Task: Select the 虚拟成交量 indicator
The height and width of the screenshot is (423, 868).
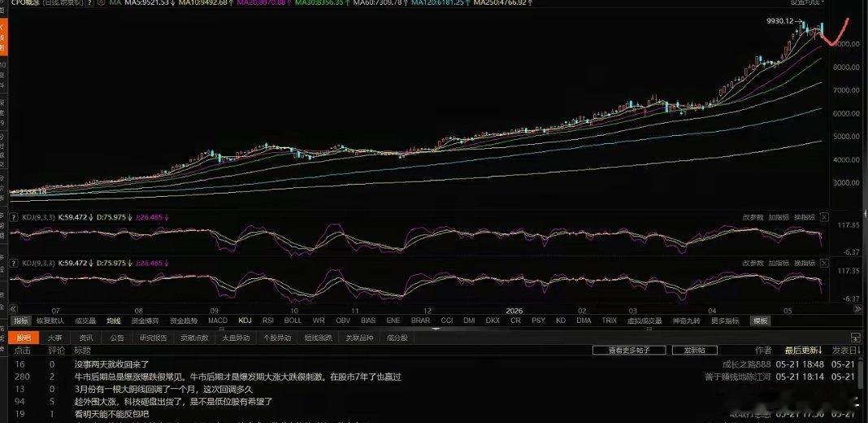Action: (645, 321)
